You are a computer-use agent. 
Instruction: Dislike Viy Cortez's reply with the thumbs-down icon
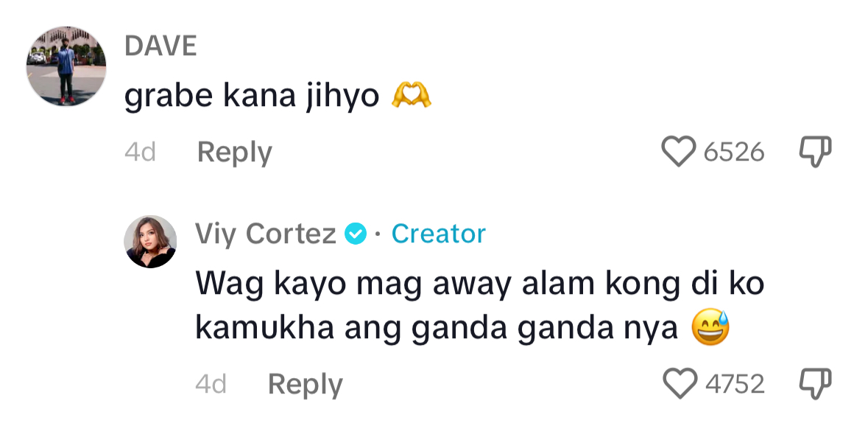(x=815, y=383)
